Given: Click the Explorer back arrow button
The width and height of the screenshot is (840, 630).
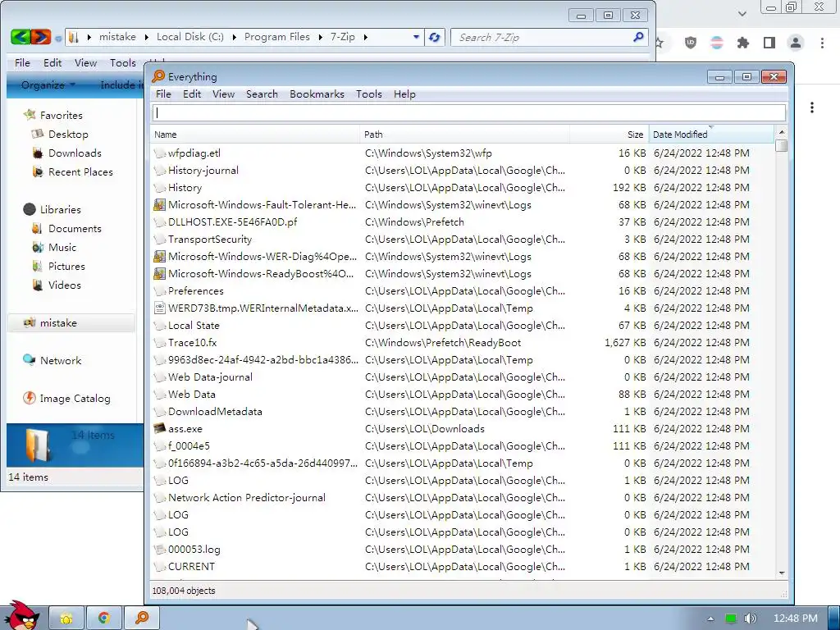Looking at the screenshot, I should point(20,37).
